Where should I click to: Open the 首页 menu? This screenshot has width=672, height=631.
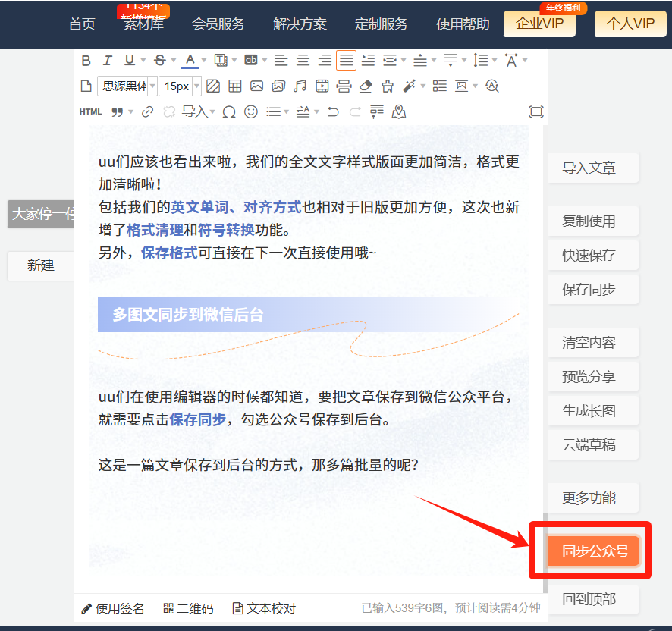(x=82, y=24)
